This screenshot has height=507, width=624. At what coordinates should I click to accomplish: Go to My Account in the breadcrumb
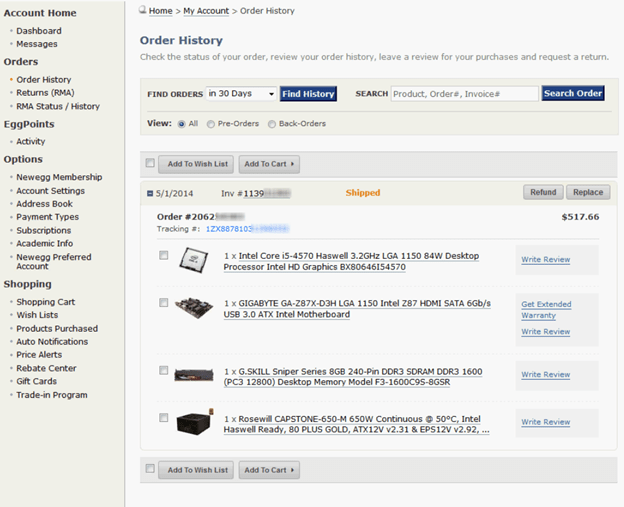[x=206, y=11]
